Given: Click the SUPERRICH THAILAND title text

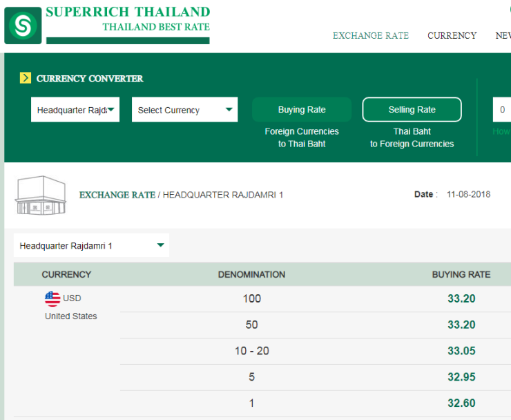Looking at the screenshot, I should (128, 12).
